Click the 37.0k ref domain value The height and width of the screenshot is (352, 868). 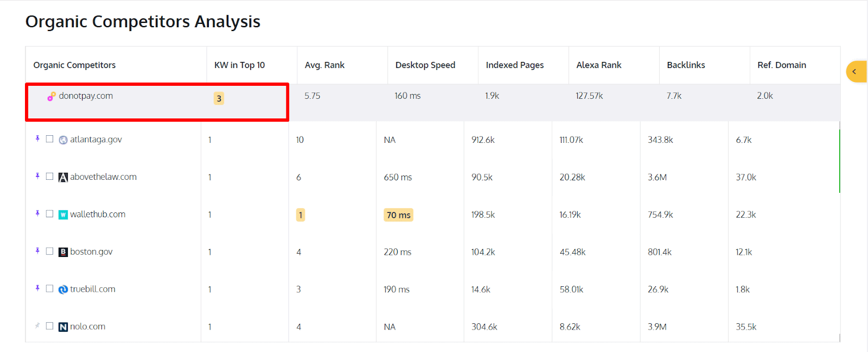click(746, 178)
